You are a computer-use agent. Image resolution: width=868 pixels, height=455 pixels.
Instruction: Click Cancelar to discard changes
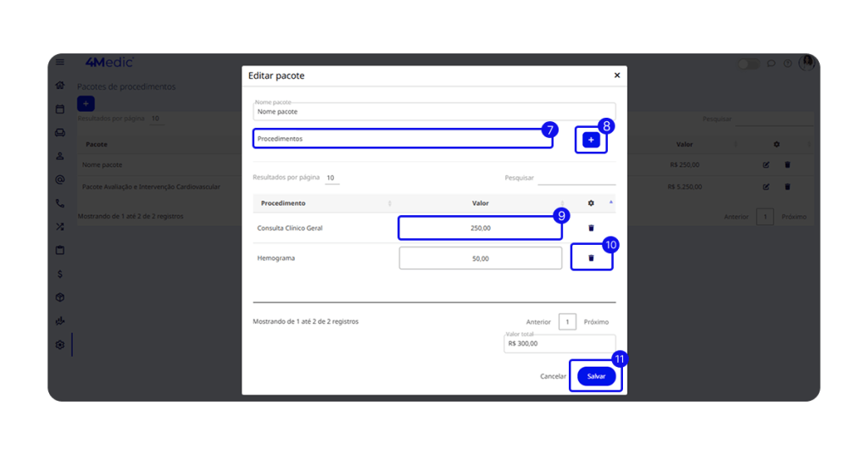pyautogui.click(x=553, y=376)
